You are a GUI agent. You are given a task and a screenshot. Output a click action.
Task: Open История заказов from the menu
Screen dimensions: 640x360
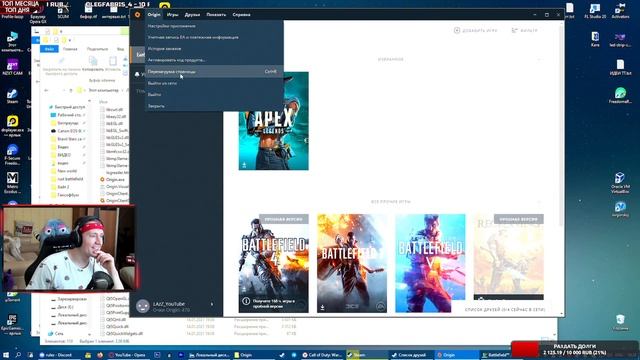coord(214,49)
